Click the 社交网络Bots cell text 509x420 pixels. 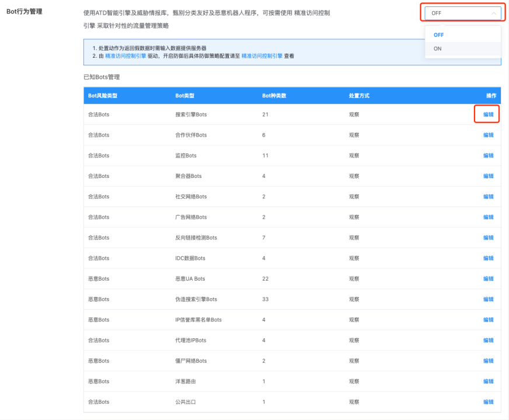(x=191, y=197)
